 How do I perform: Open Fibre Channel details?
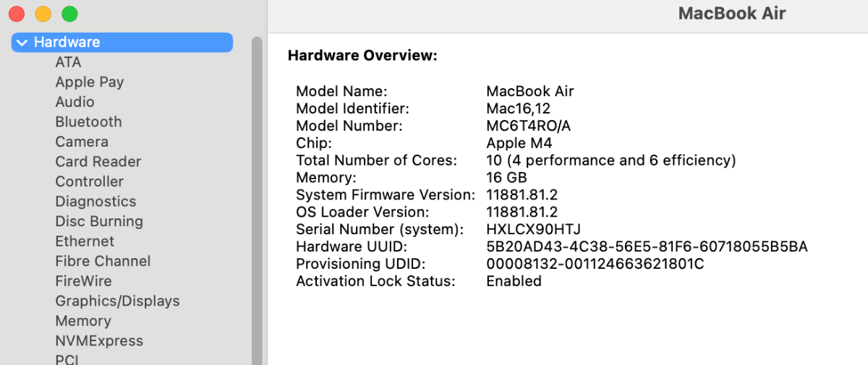tap(103, 261)
